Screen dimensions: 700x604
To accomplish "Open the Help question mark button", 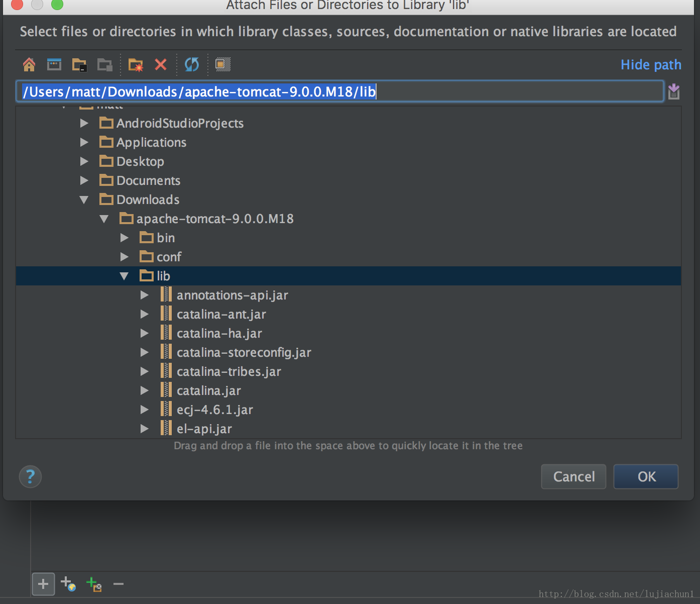I will [x=30, y=476].
